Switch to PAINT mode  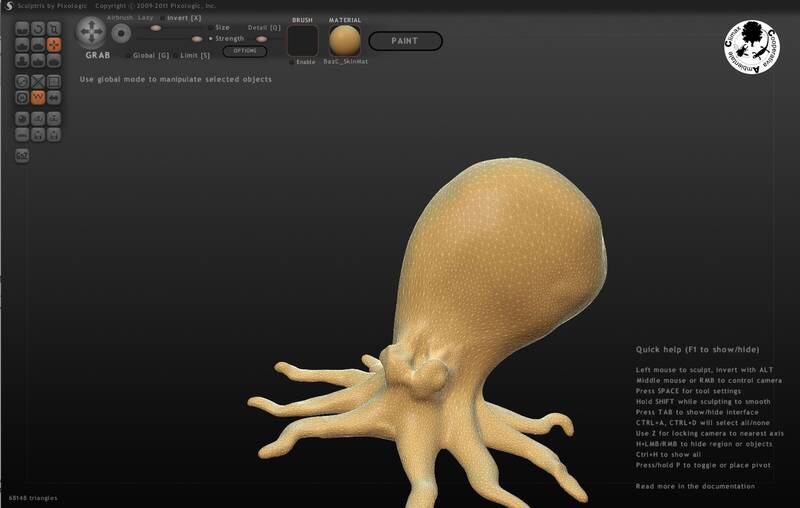tap(406, 42)
